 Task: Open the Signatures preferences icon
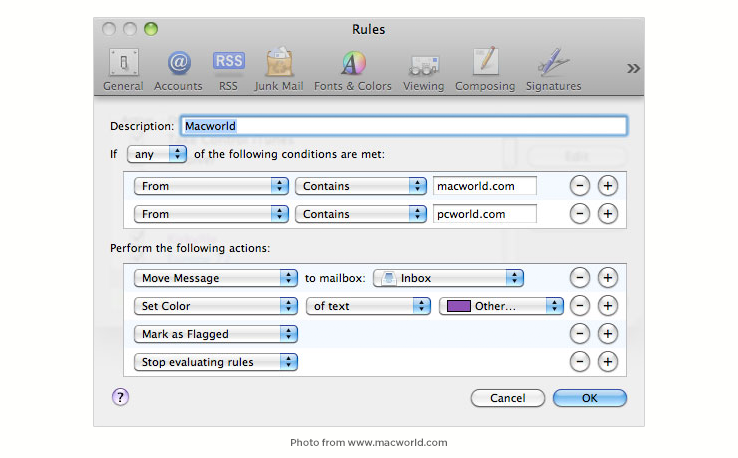pyautogui.click(x=554, y=69)
